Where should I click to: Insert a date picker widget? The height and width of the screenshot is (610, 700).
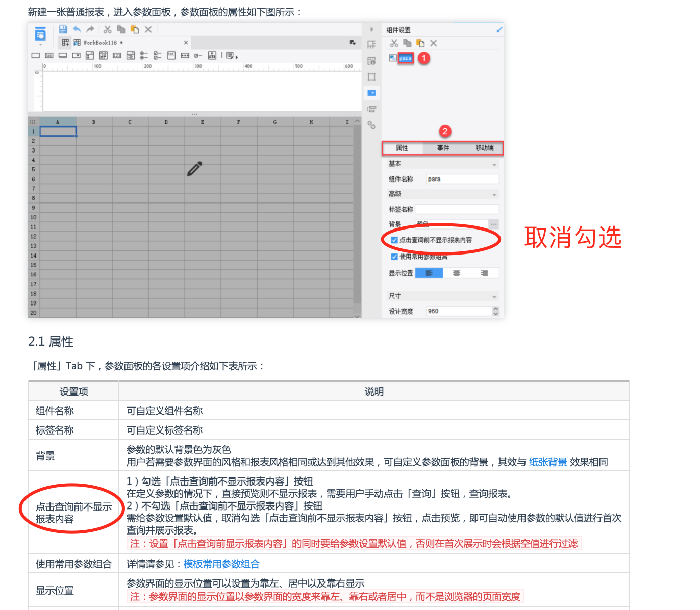(x=104, y=55)
